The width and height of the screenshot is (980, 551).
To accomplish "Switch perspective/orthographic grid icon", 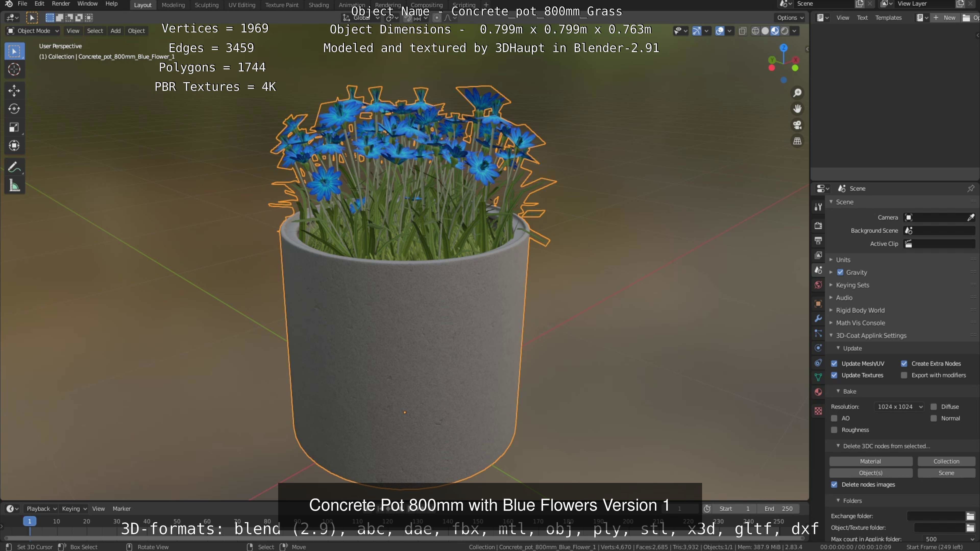I will (x=797, y=141).
